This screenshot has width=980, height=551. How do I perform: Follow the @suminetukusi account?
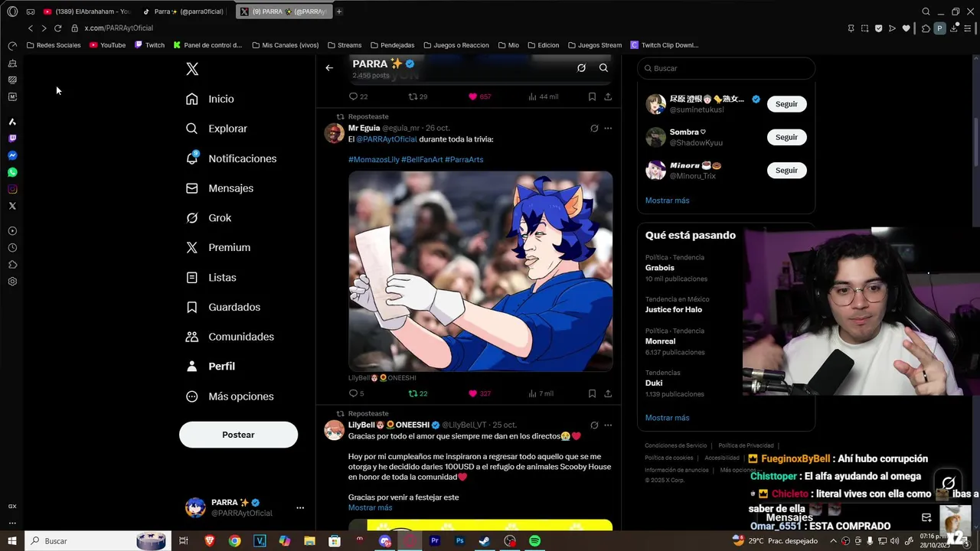pos(786,104)
